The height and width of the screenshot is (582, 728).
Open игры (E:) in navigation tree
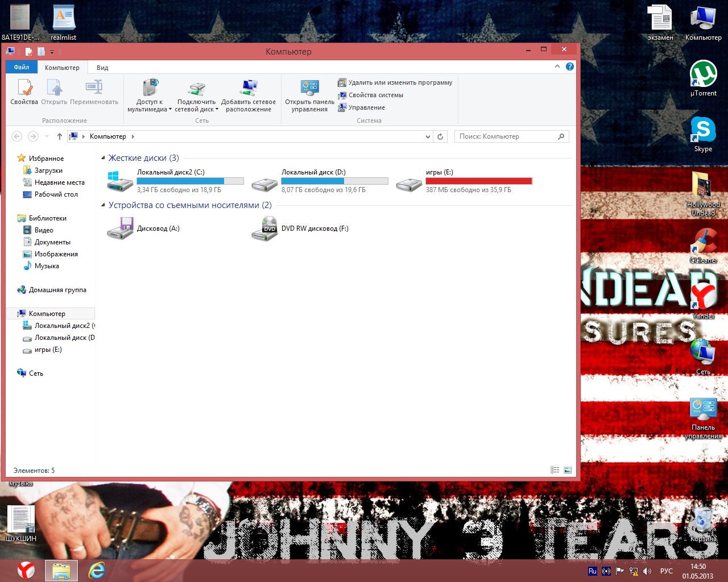coord(42,350)
